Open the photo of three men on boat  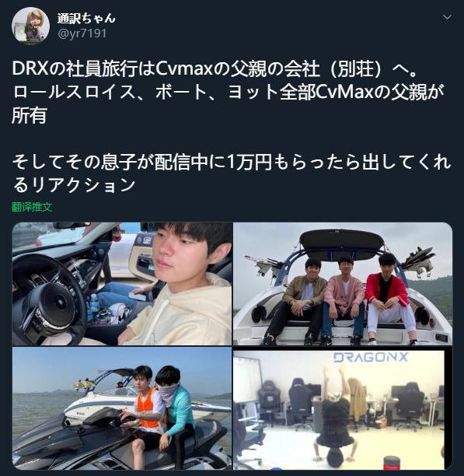click(343, 284)
